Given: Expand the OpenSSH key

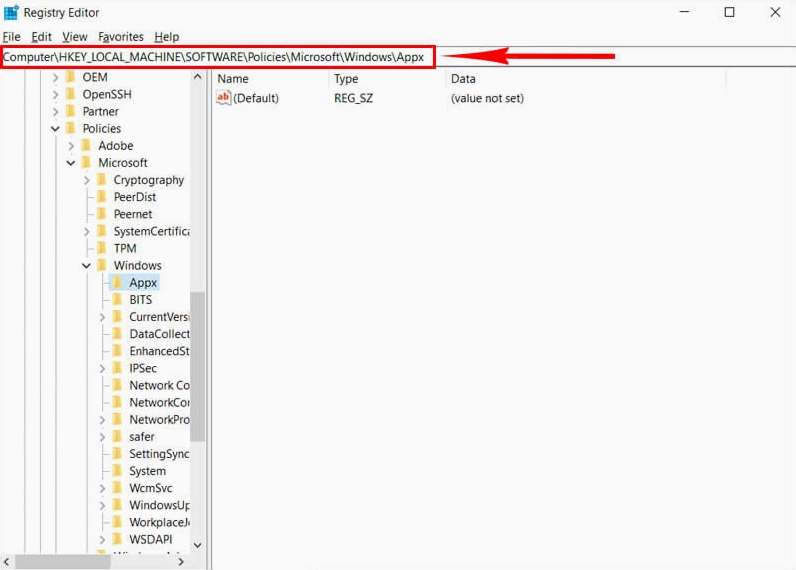Looking at the screenshot, I should (x=55, y=94).
